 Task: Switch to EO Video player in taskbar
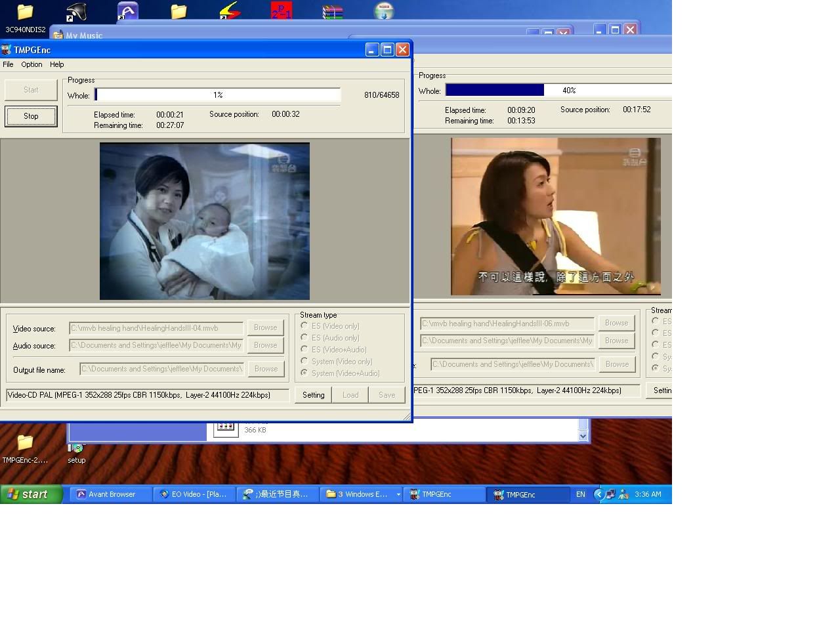click(193, 494)
